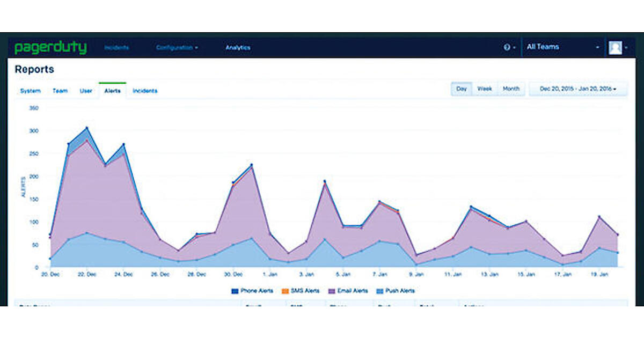Toggle Email Alerts legend series
This screenshot has height=338, width=644.
(x=349, y=291)
